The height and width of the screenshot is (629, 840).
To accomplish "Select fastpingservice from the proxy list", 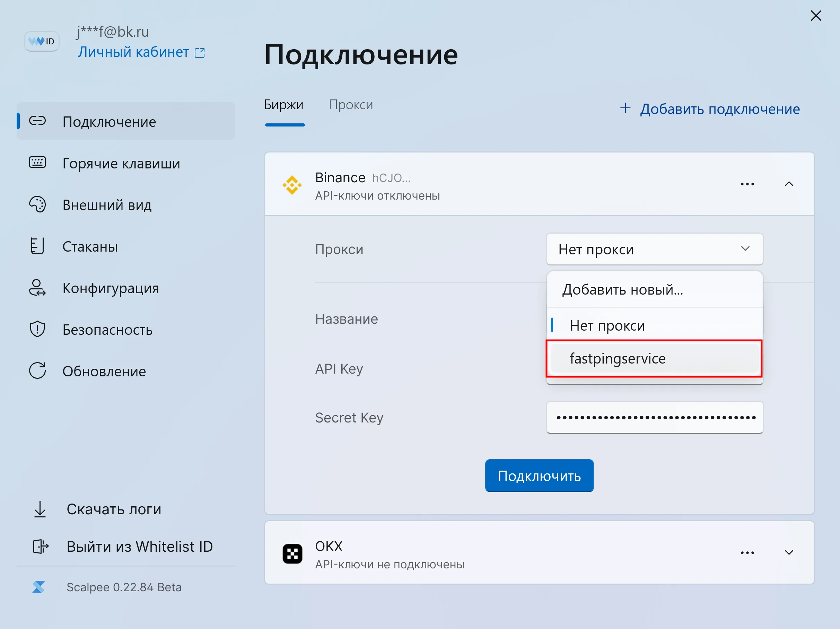I will pos(654,359).
